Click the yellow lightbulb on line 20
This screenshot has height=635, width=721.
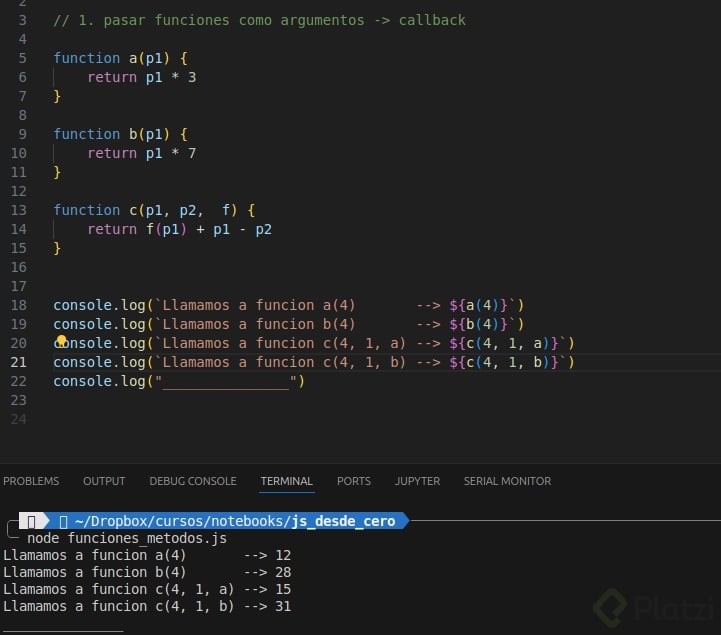click(62, 341)
